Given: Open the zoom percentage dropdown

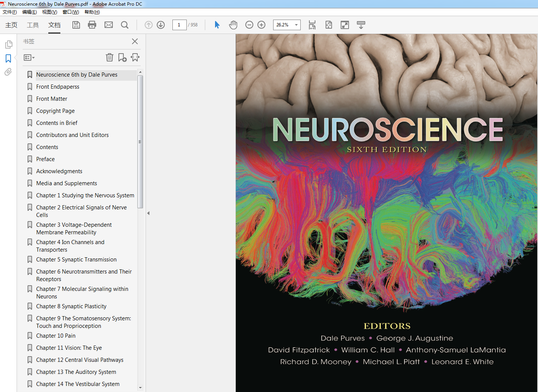Looking at the screenshot, I should pos(296,25).
